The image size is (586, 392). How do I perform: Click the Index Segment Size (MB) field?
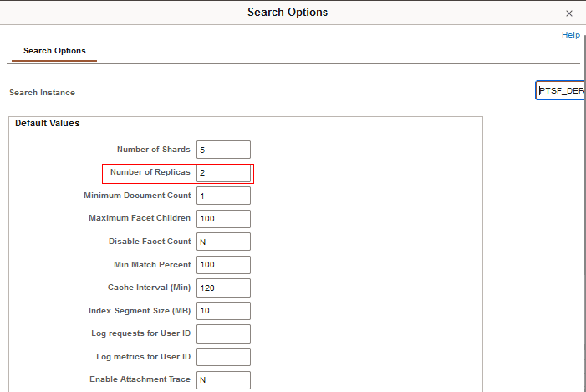223,311
